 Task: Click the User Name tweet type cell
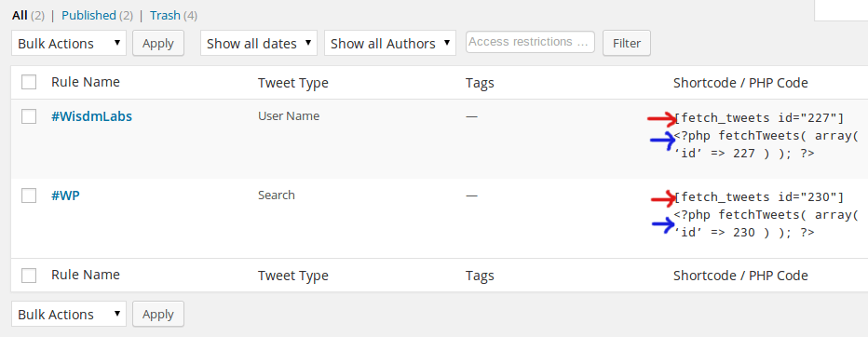(x=289, y=116)
